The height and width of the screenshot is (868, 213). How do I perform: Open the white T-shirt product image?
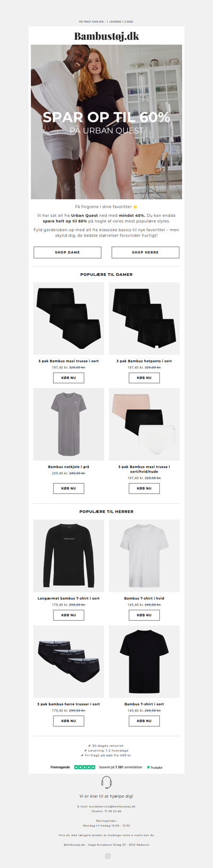[x=144, y=555]
